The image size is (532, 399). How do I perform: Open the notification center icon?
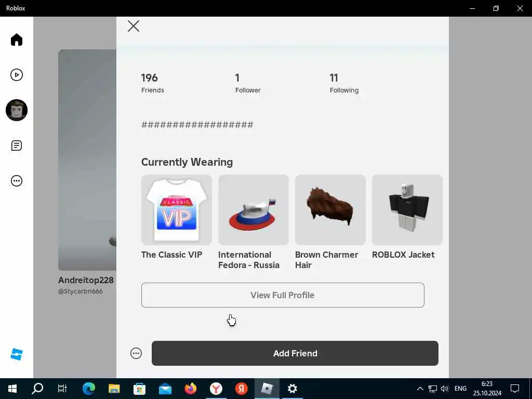(515, 389)
